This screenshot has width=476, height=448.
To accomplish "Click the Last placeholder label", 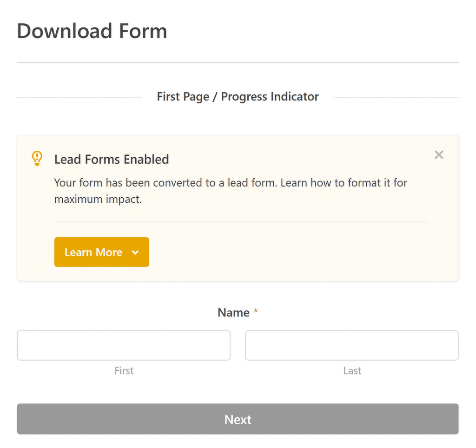I will (352, 370).
